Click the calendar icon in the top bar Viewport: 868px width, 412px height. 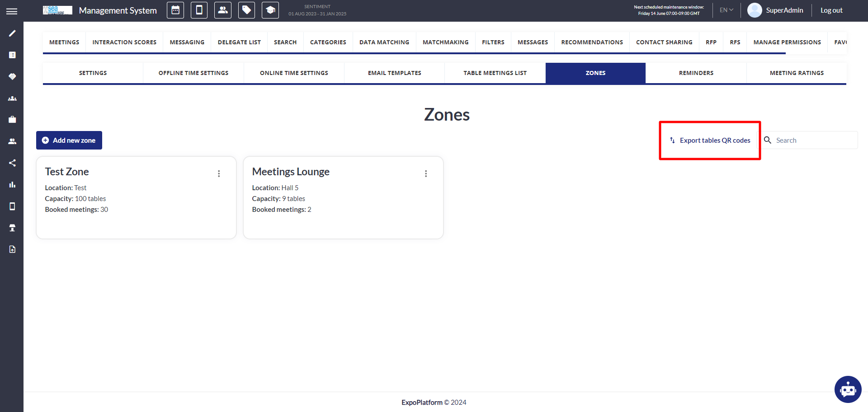[x=175, y=10]
